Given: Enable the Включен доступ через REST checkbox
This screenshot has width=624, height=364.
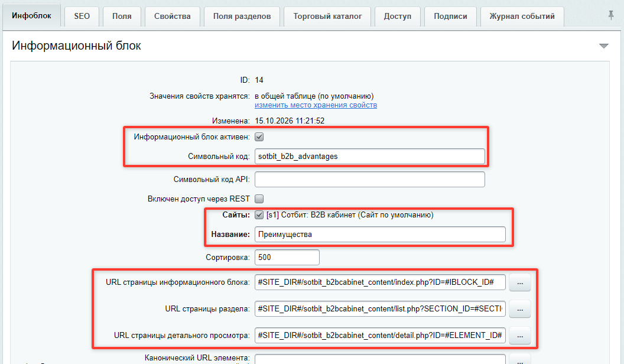Looking at the screenshot, I should click(259, 199).
